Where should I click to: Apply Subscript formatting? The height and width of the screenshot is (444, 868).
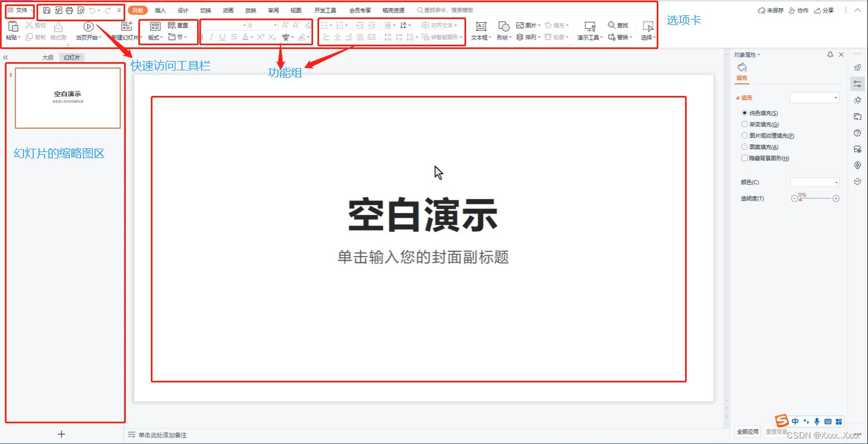(272, 37)
